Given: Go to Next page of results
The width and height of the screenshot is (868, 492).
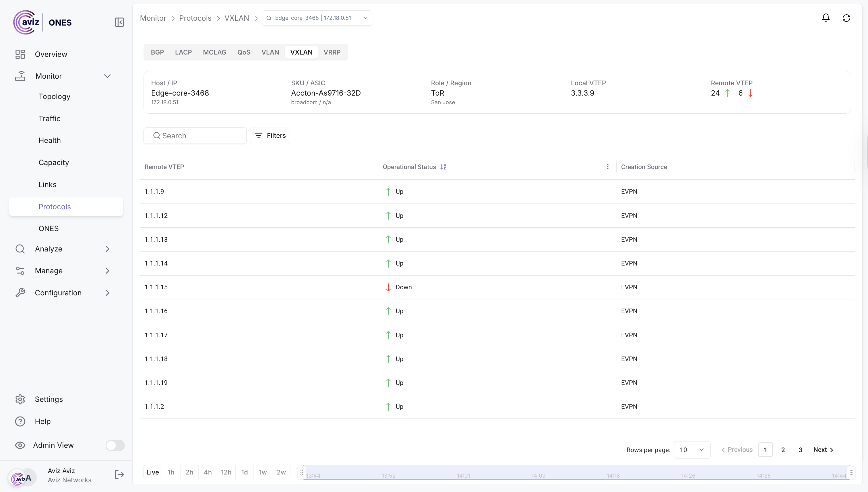Looking at the screenshot, I should [823, 450].
